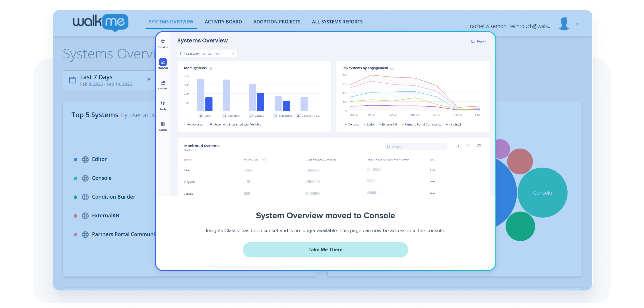Image resolution: width=644 pixels, height=308 pixels.
Task: Switch to the Activity Board tab
Action: point(223,22)
